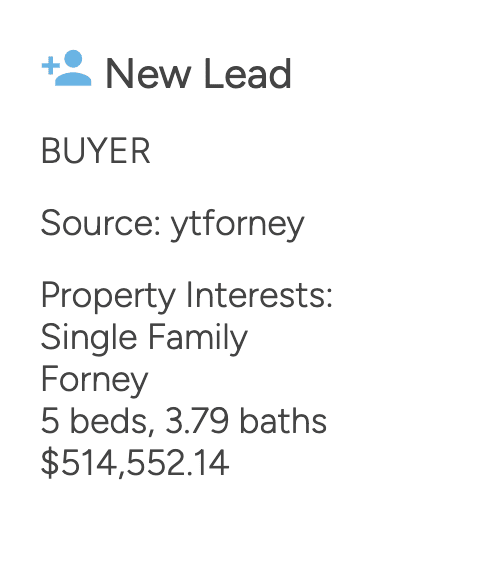This screenshot has width=491, height=585.
Task: Select the word "Single" in property type
Action: coord(89,339)
